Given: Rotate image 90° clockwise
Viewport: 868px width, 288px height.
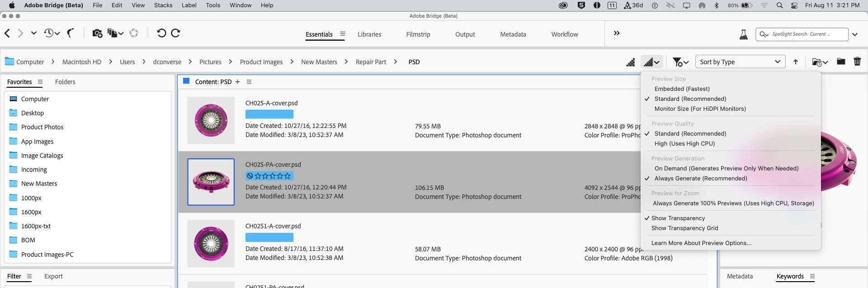Looking at the screenshot, I should tap(176, 33).
